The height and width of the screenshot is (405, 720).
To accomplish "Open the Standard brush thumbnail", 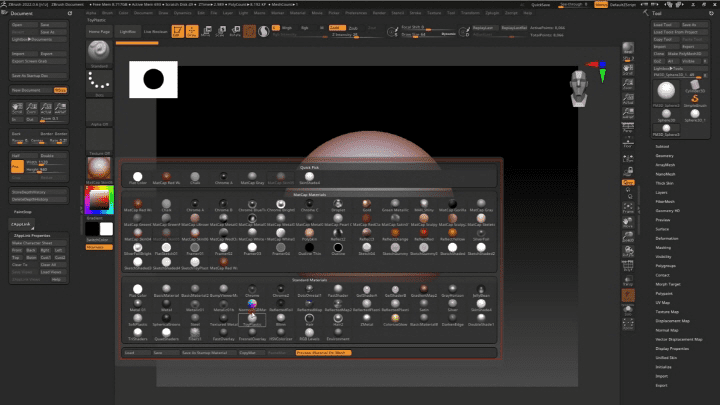I will [x=99, y=51].
